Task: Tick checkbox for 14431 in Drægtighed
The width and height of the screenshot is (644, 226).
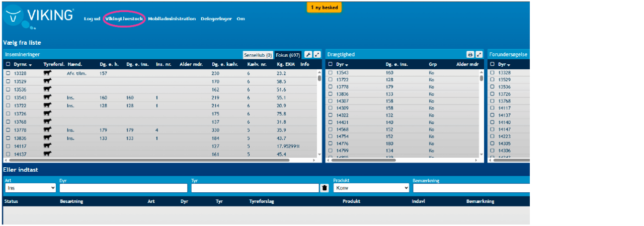Action: pyautogui.click(x=331, y=122)
